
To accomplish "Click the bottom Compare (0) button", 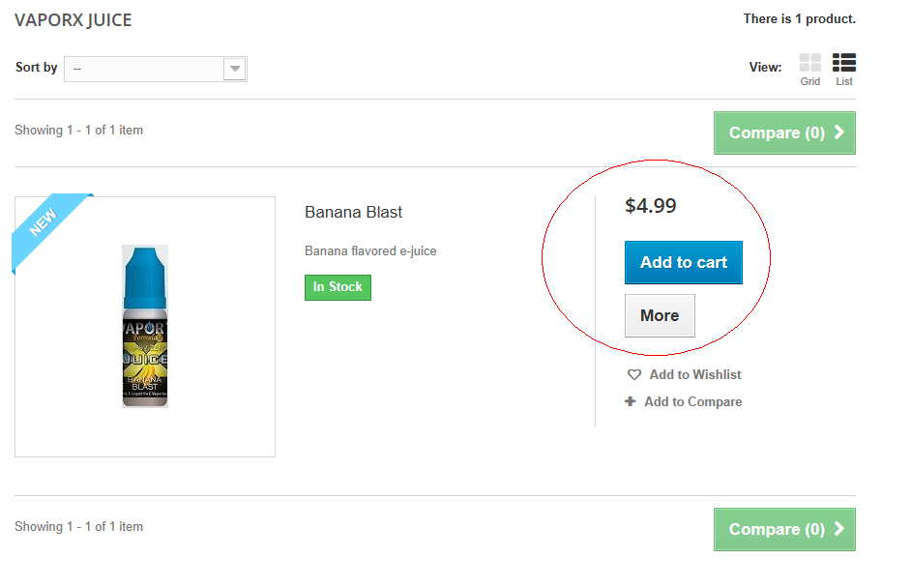I will pyautogui.click(x=776, y=530).
